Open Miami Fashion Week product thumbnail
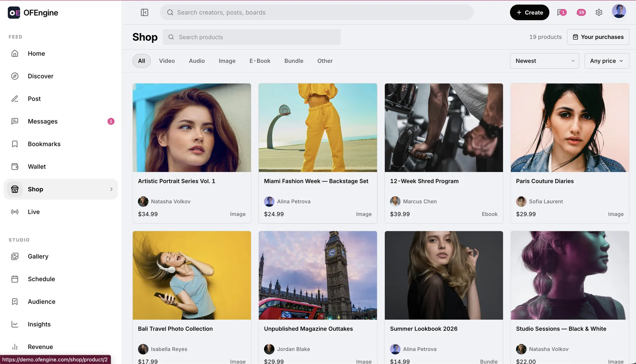Image resolution: width=636 pixels, height=364 pixels. click(x=318, y=128)
